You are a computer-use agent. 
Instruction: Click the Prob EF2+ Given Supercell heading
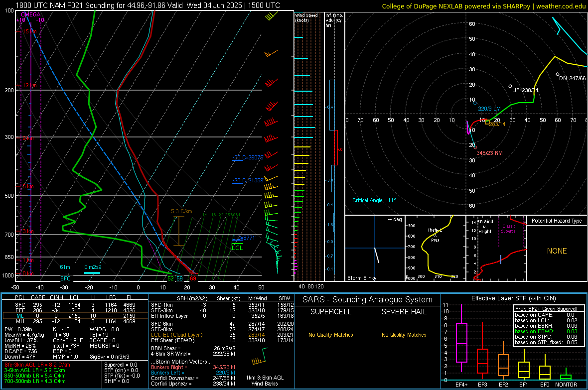click(x=546, y=309)
